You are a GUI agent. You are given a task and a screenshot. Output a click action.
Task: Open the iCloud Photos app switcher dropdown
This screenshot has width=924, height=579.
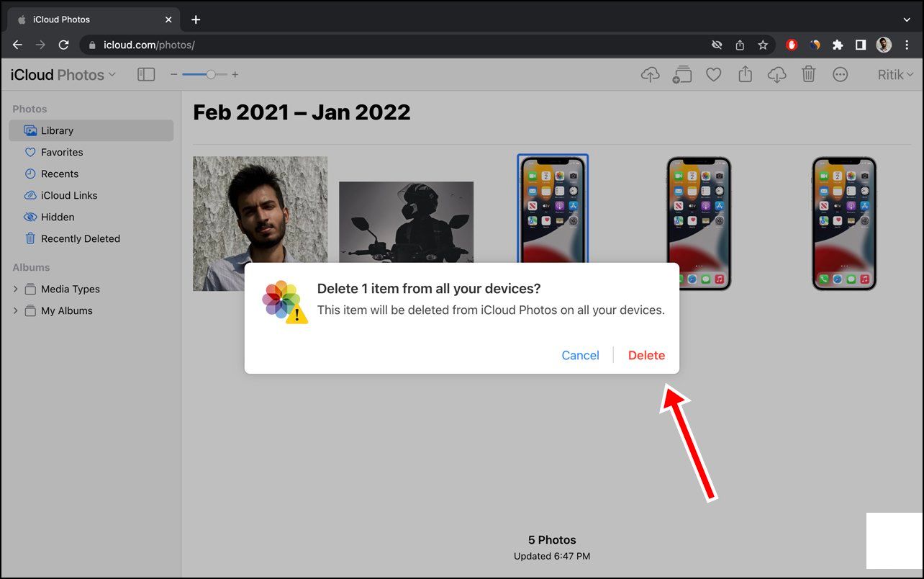(63, 74)
